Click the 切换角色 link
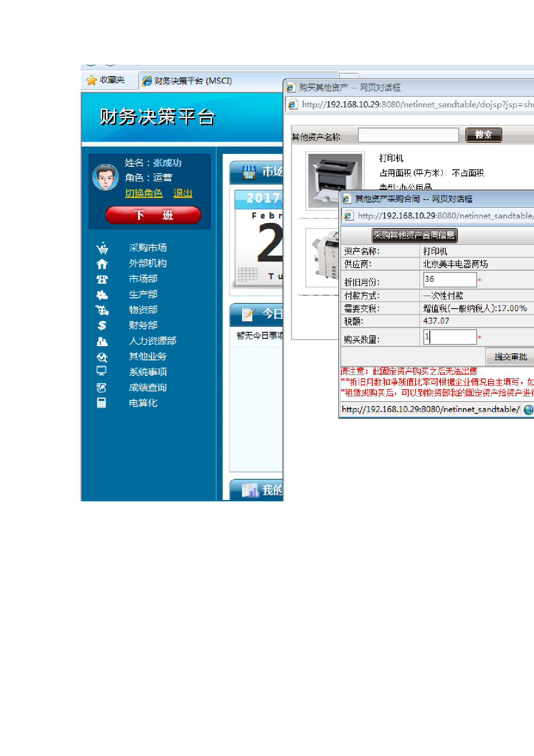 144,193
